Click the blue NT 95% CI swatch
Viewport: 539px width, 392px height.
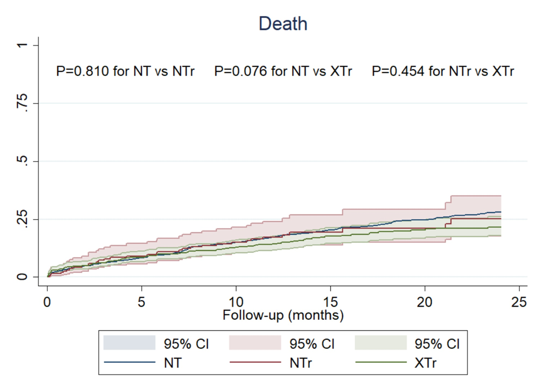click(129, 342)
